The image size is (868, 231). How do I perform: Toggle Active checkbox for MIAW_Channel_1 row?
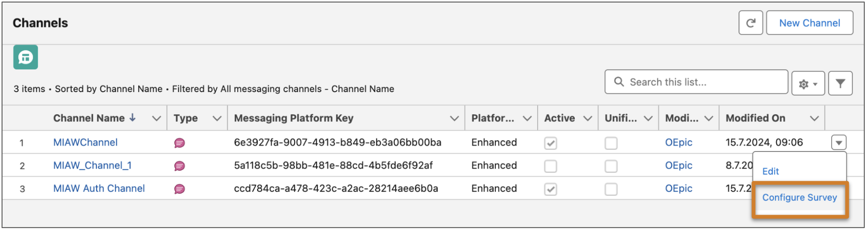coord(550,166)
